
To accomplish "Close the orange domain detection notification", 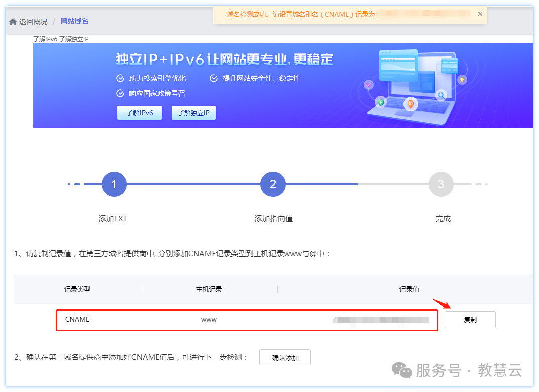I will click(x=480, y=14).
